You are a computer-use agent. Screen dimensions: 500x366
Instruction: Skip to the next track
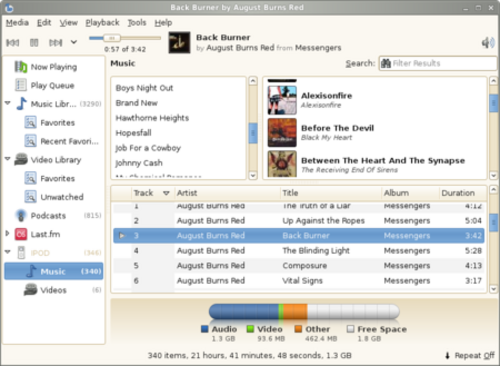(56, 43)
